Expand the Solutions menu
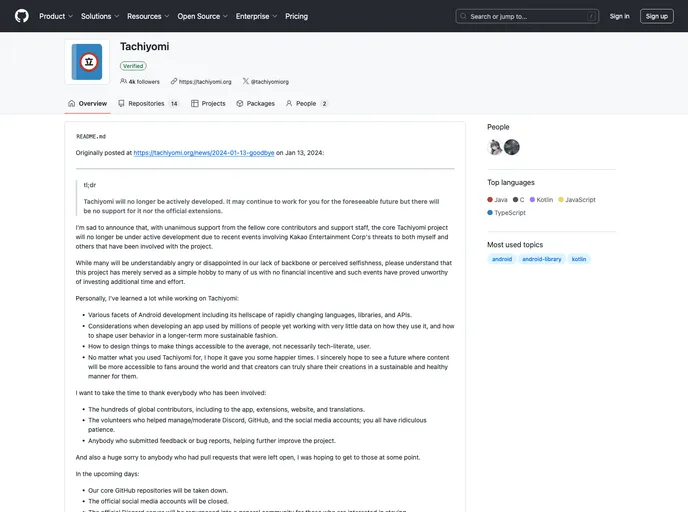688x512 pixels. point(100,16)
